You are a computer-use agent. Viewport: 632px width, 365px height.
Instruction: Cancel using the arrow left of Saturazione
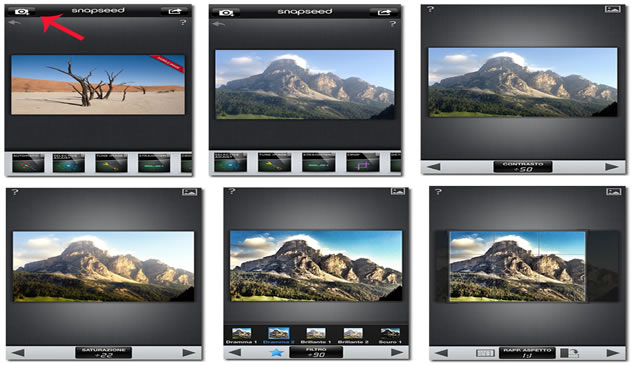click(x=18, y=353)
